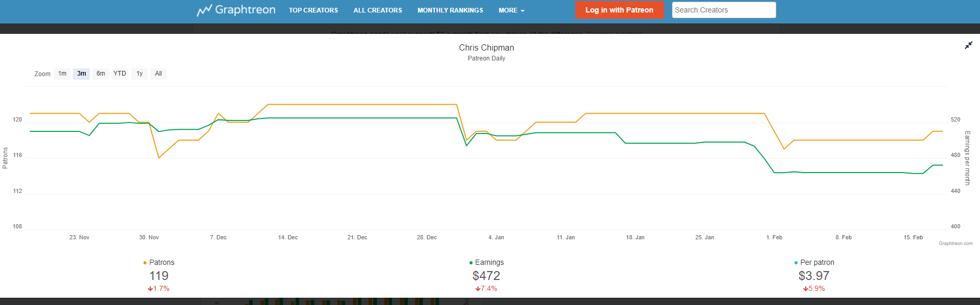Go to Monthly Rankings
The height and width of the screenshot is (305, 980).
click(x=450, y=10)
